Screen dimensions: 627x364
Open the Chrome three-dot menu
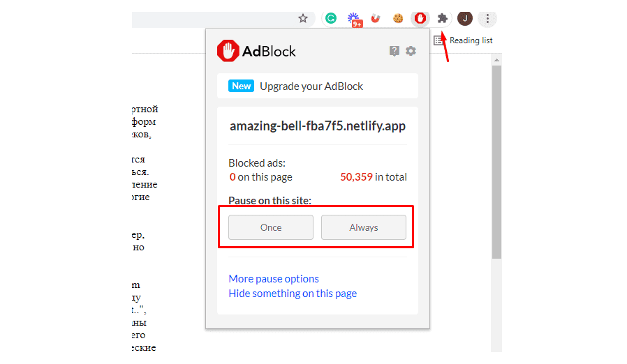pos(487,18)
